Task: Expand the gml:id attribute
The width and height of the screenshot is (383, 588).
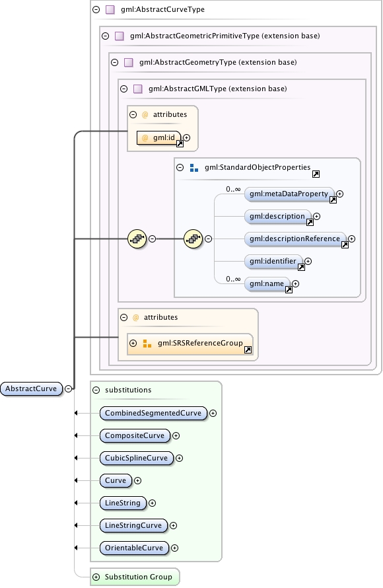Action: point(187,137)
